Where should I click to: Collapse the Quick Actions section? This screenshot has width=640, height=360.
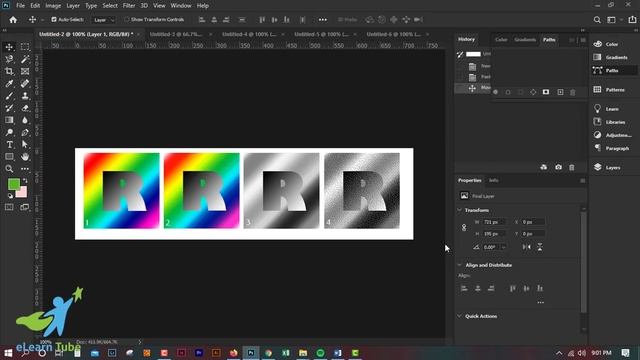pos(460,316)
